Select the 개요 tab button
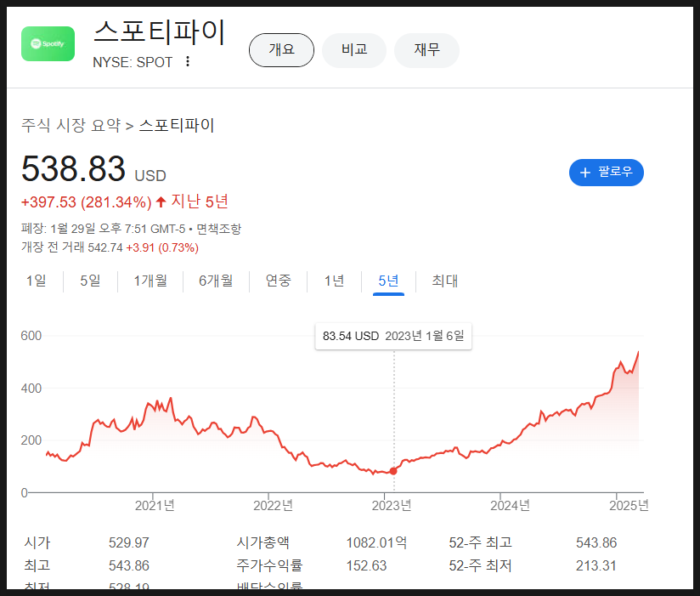The image size is (700, 596). 281,49
